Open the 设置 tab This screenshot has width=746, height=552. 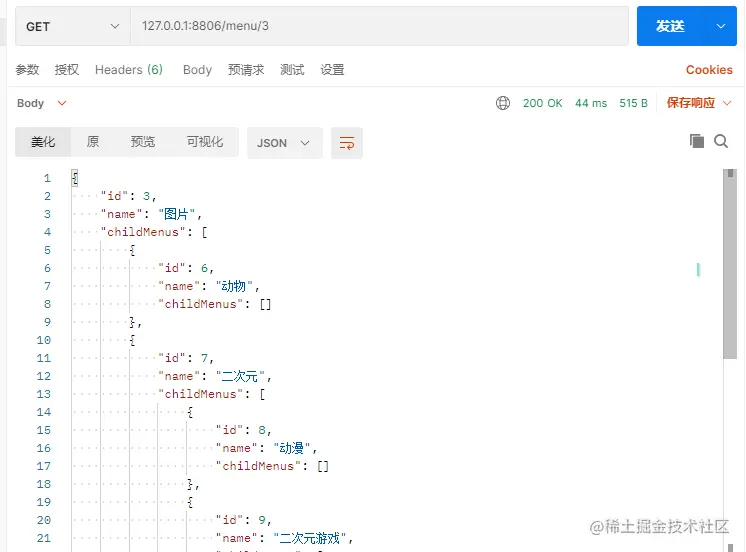[x=332, y=70]
